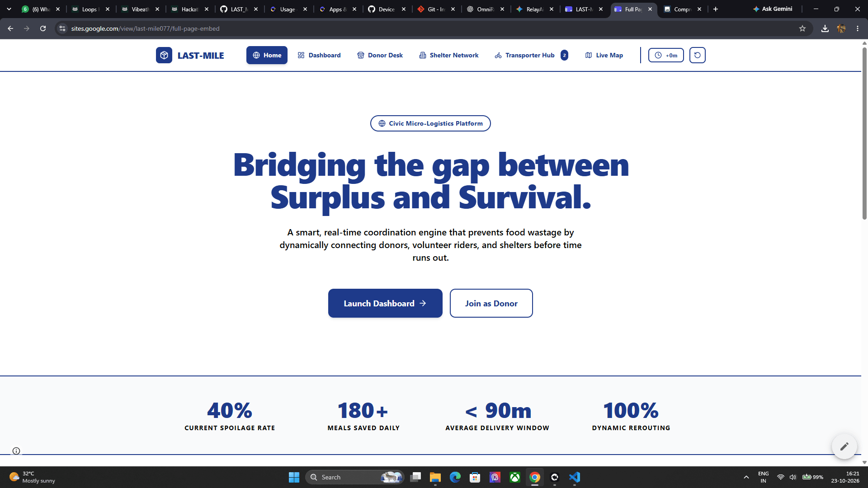This screenshot has width=868, height=488.
Task: Open File Explorer from taskbar
Action: click(435, 477)
